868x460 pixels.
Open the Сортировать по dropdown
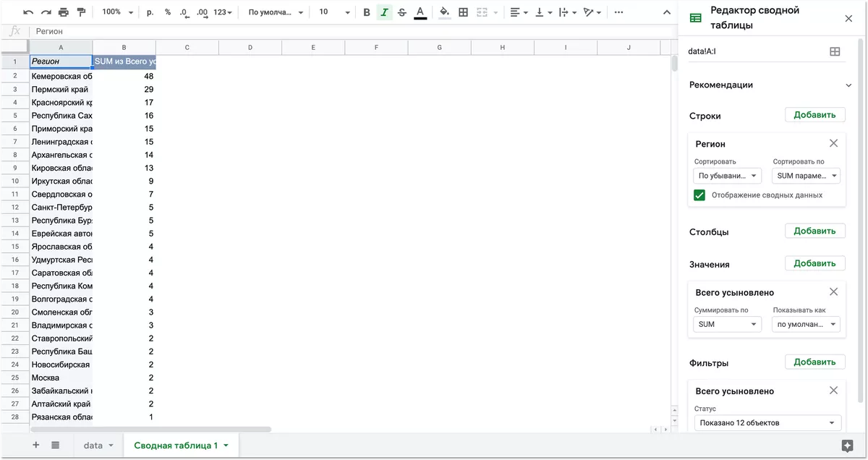(807, 176)
